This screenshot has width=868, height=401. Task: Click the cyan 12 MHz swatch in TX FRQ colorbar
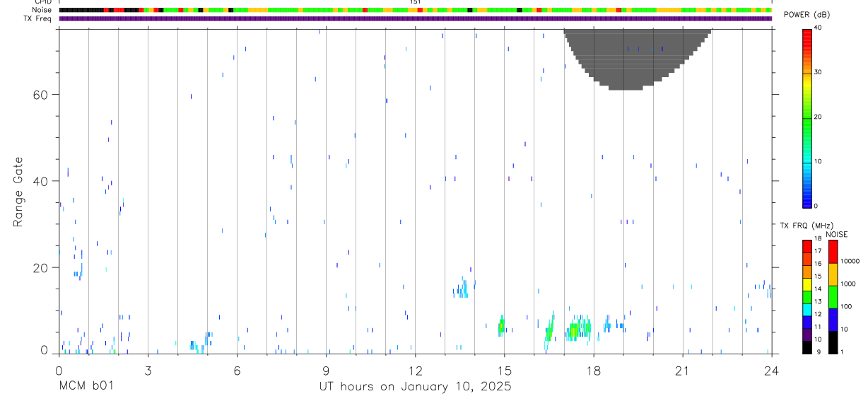[807, 308]
